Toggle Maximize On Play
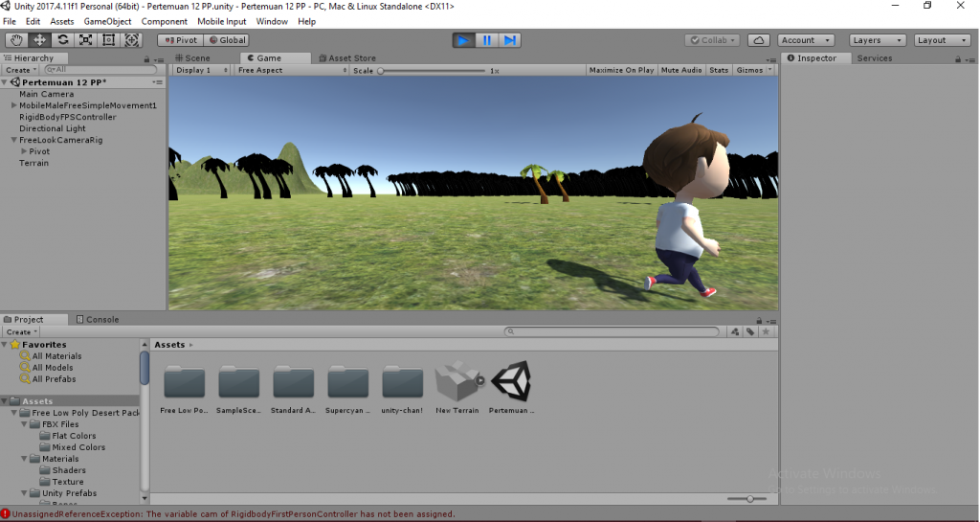Viewport: 980px width, 522px height. tap(621, 70)
